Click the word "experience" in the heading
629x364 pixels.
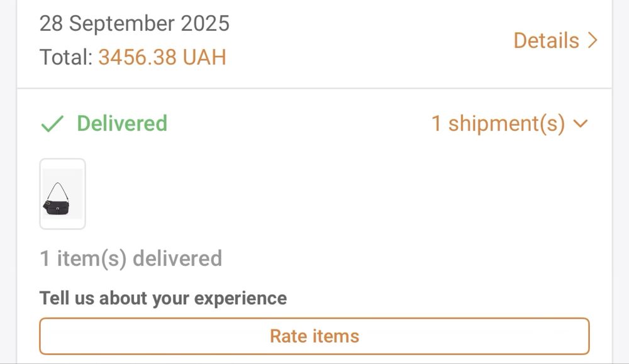241,298
